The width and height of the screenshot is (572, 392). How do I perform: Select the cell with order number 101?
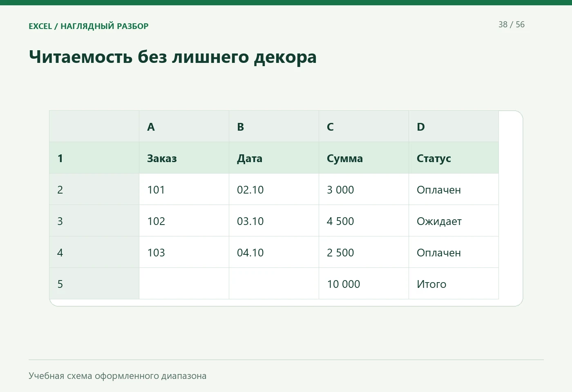pos(184,189)
